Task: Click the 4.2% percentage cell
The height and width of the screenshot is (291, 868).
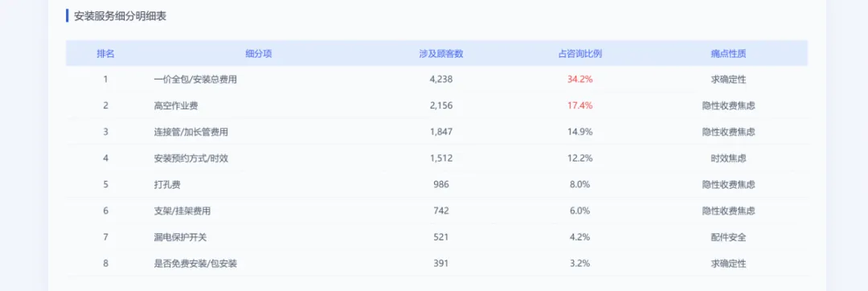Action: click(x=580, y=237)
